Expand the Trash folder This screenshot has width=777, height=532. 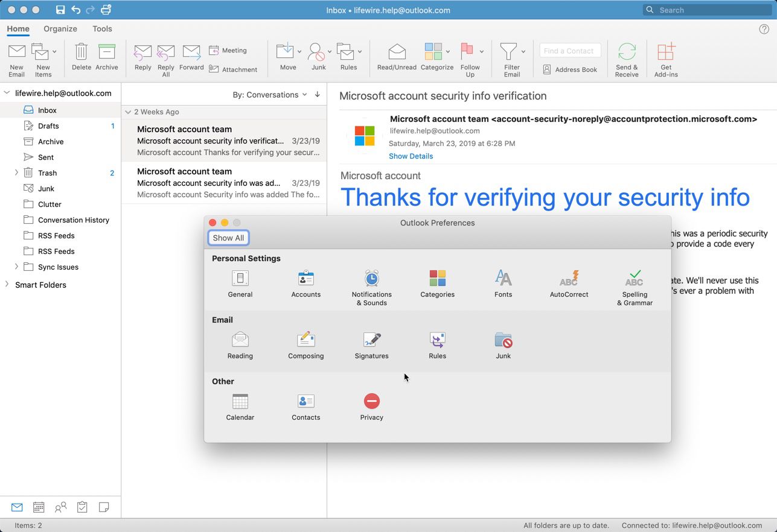[x=16, y=173]
